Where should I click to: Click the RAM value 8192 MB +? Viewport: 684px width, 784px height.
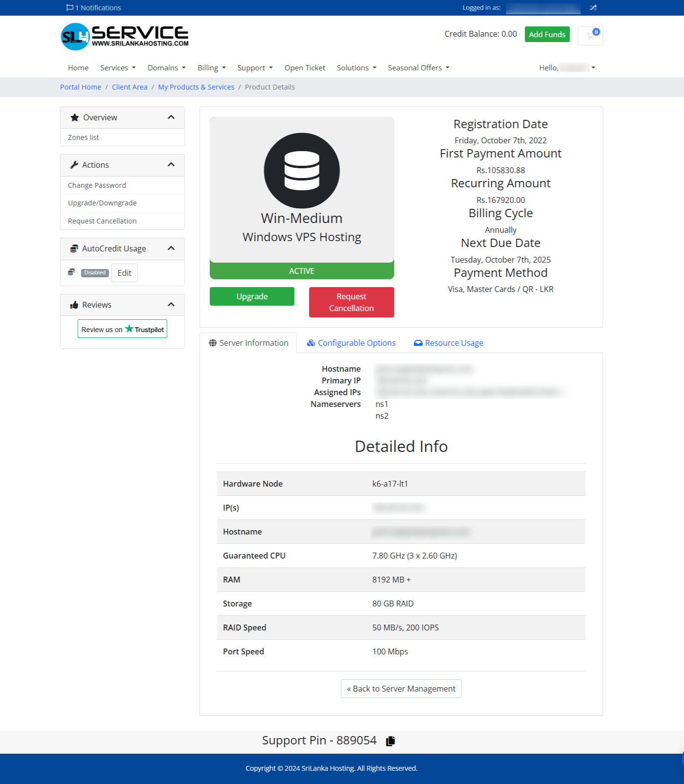[x=391, y=580]
